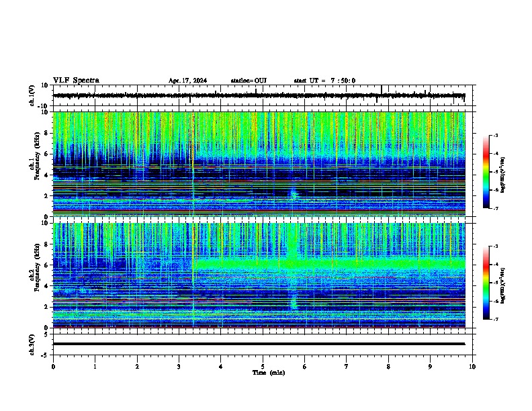Click the "station=OUI" header label
Screen dimensions: 532x411
[x=249, y=81]
